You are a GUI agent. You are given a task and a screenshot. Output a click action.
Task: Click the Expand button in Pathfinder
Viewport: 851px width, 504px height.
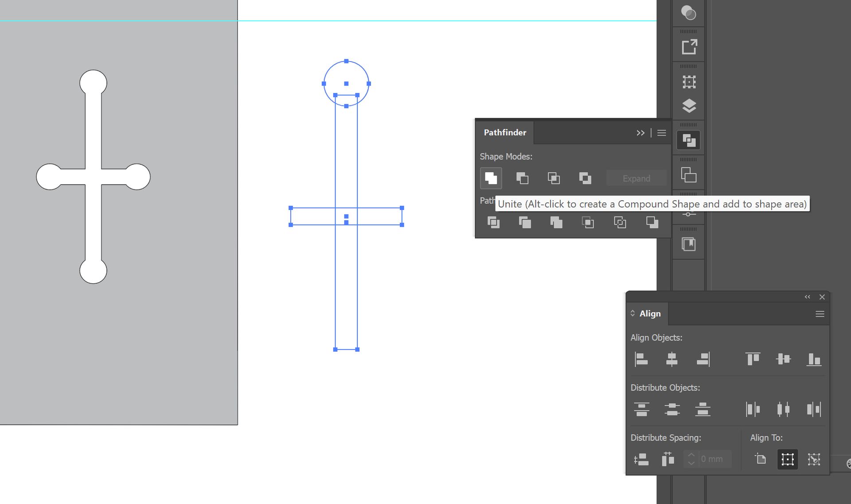(x=636, y=178)
